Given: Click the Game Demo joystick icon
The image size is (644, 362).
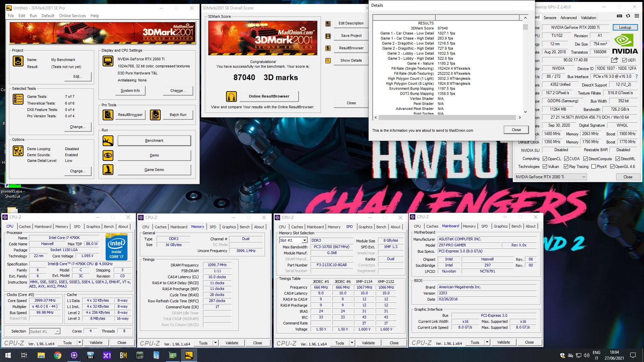Looking at the screenshot, I should 108,170.
